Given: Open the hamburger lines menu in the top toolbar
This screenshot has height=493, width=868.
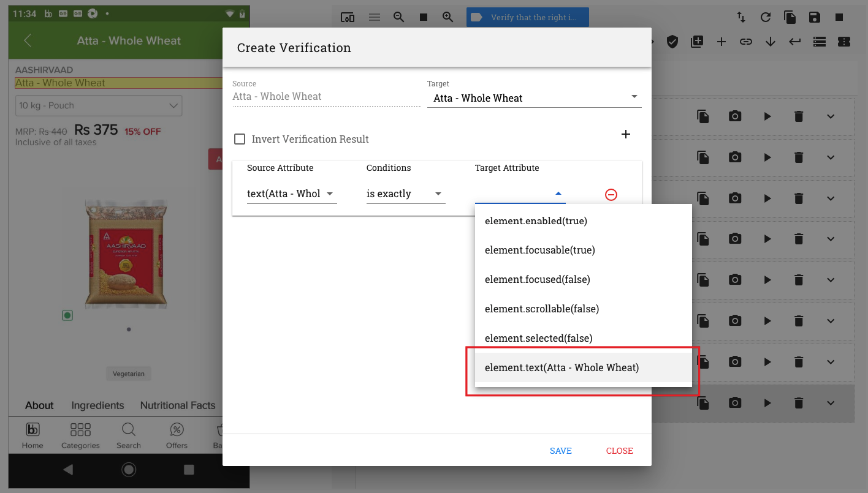Looking at the screenshot, I should point(375,17).
